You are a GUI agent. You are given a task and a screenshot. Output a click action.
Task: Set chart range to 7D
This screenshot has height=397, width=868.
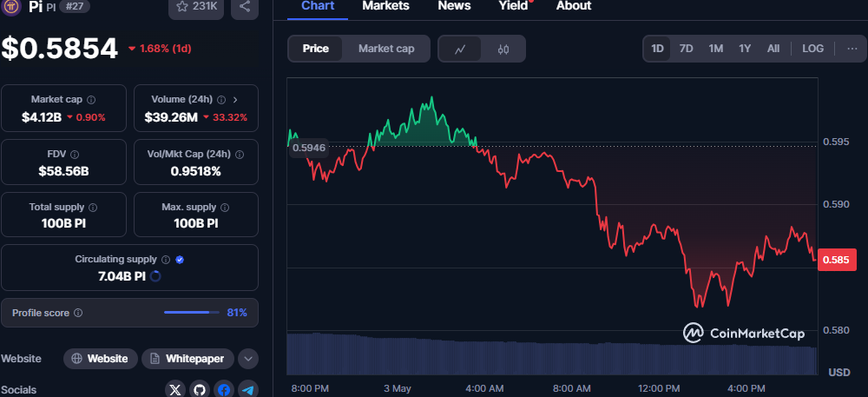pyautogui.click(x=686, y=48)
